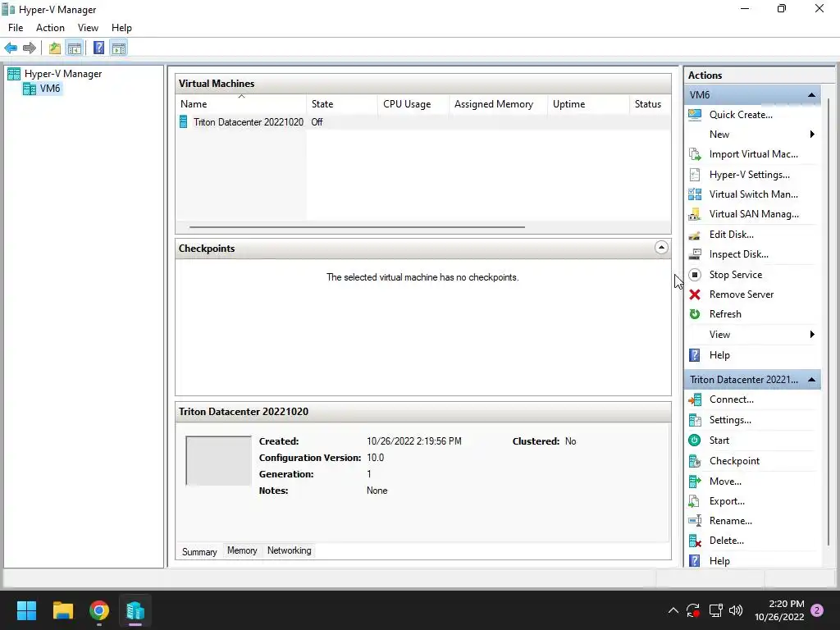Click the Virtual Machines horizontal scrollbar

pyautogui.click(x=357, y=227)
